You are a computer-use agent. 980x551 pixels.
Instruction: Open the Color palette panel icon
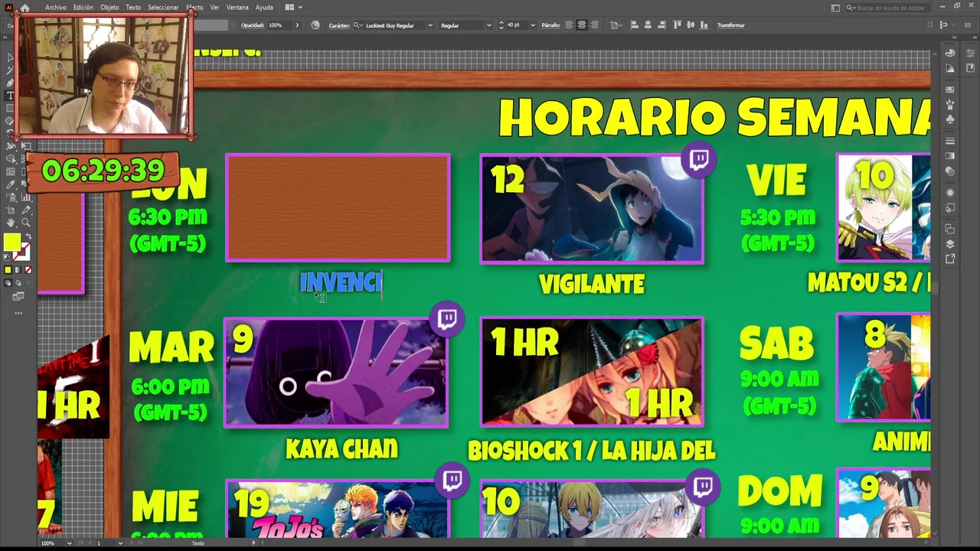(x=949, y=53)
